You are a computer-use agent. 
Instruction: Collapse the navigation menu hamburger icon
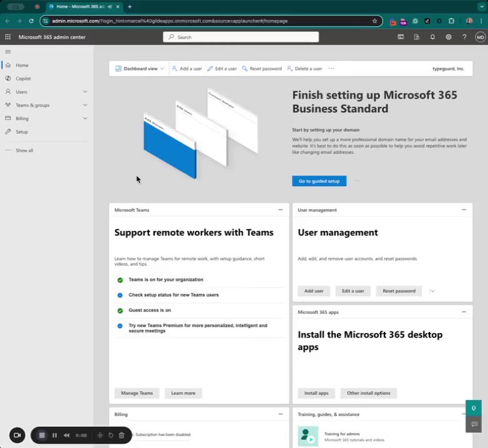[8, 52]
